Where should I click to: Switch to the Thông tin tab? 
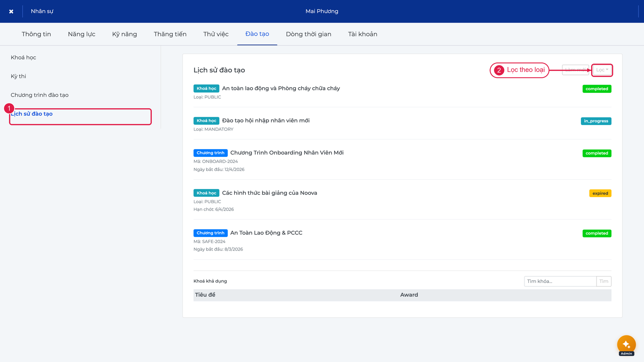coord(36,34)
